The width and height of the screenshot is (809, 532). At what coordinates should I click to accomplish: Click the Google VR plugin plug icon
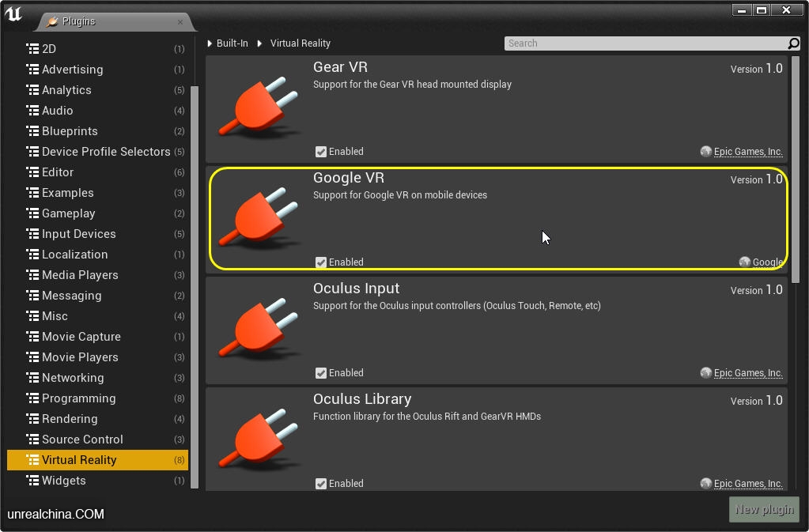pos(258,219)
